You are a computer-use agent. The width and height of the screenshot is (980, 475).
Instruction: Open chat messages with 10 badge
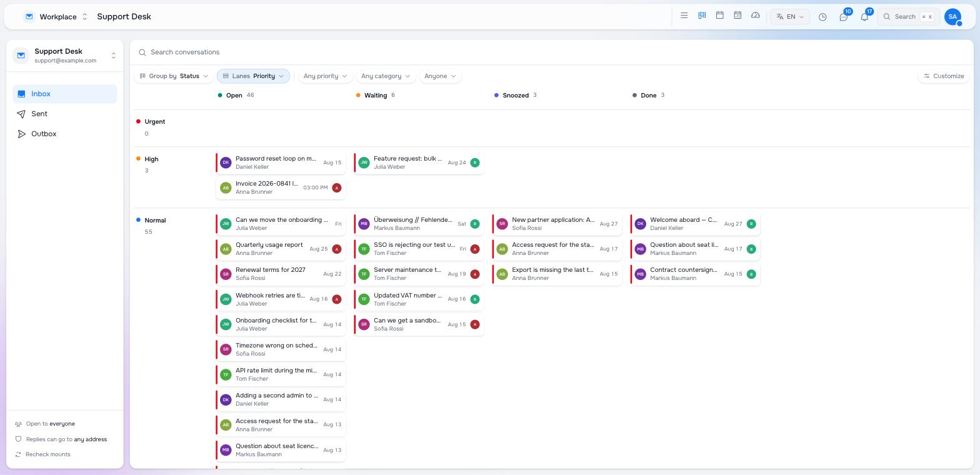[844, 17]
